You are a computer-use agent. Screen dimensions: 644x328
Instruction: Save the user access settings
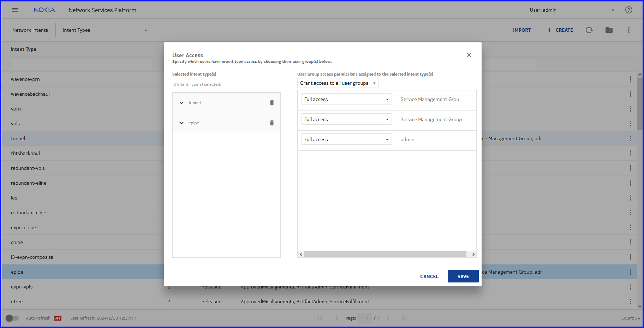click(463, 276)
